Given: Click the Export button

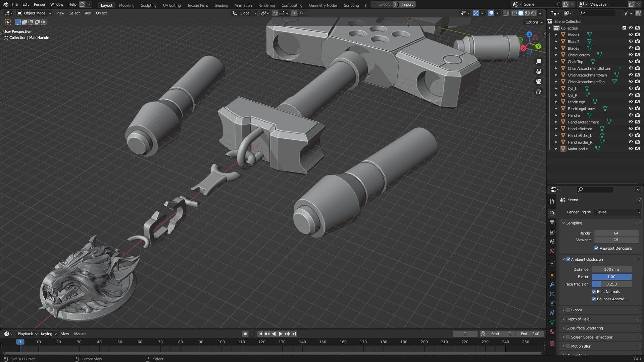Looking at the screenshot, I should [382, 4].
